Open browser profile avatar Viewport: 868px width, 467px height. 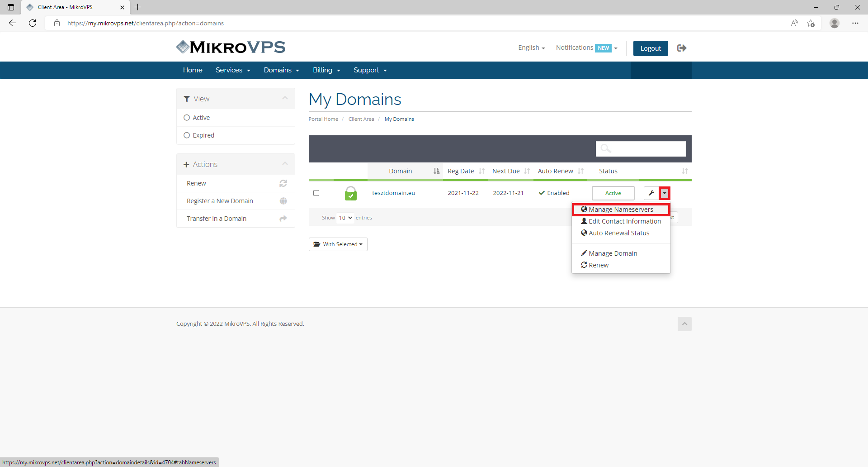pos(835,23)
